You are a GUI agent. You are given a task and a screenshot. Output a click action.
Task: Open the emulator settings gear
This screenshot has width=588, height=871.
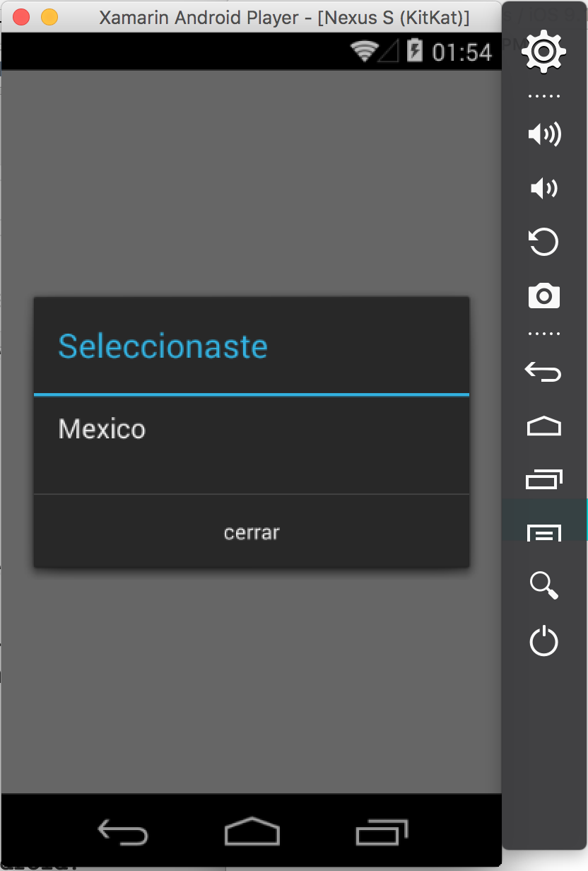544,51
